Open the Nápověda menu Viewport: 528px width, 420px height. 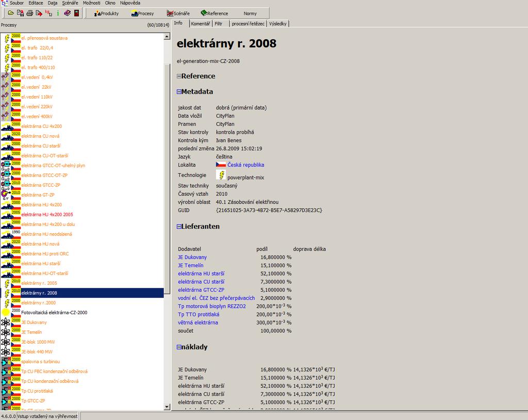(130, 3)
